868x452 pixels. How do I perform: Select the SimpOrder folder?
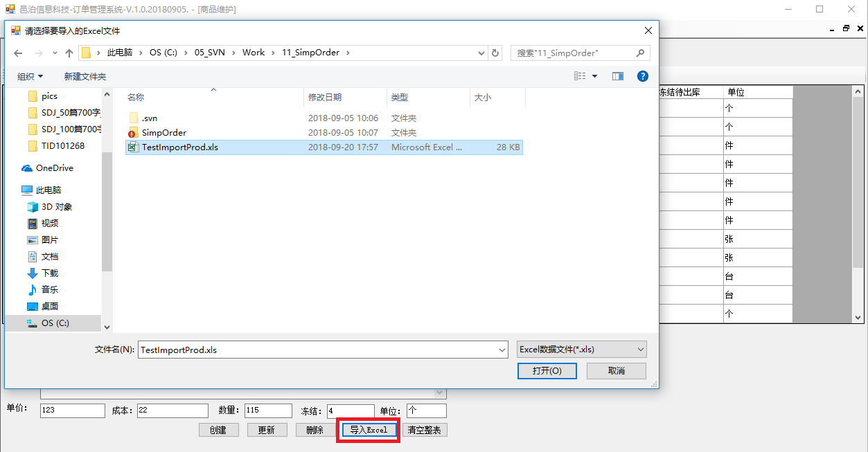(163, 132)
